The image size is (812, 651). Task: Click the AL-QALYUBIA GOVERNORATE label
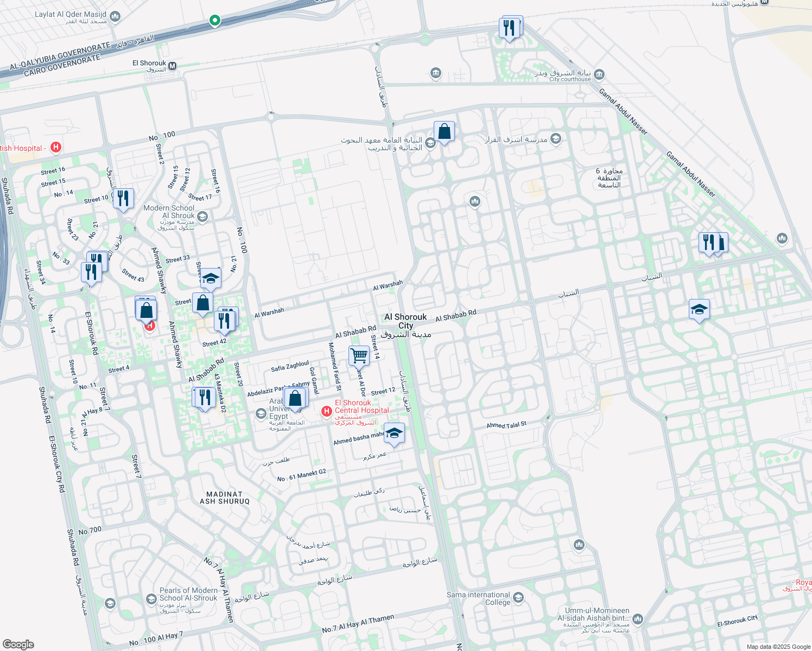[x=60, y=55]
